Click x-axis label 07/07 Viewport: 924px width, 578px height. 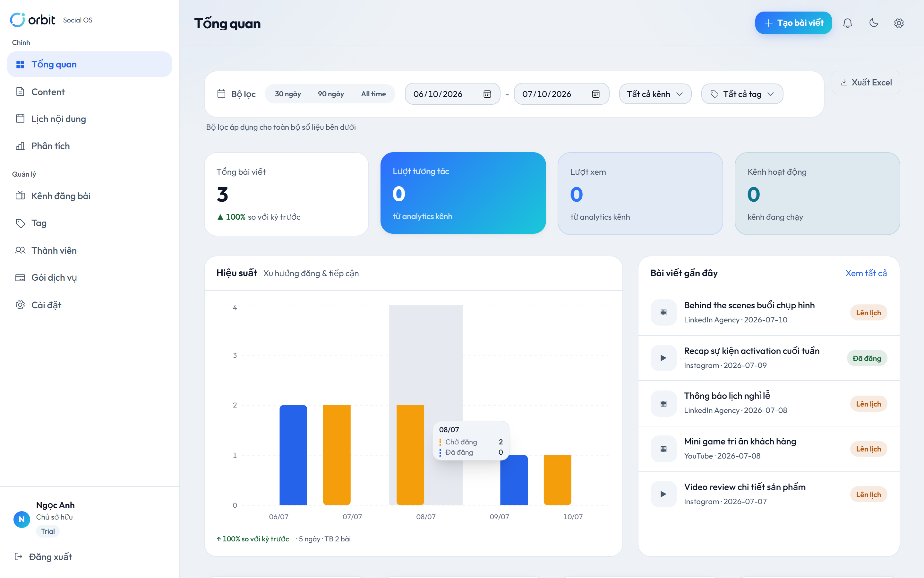[352, 516]
